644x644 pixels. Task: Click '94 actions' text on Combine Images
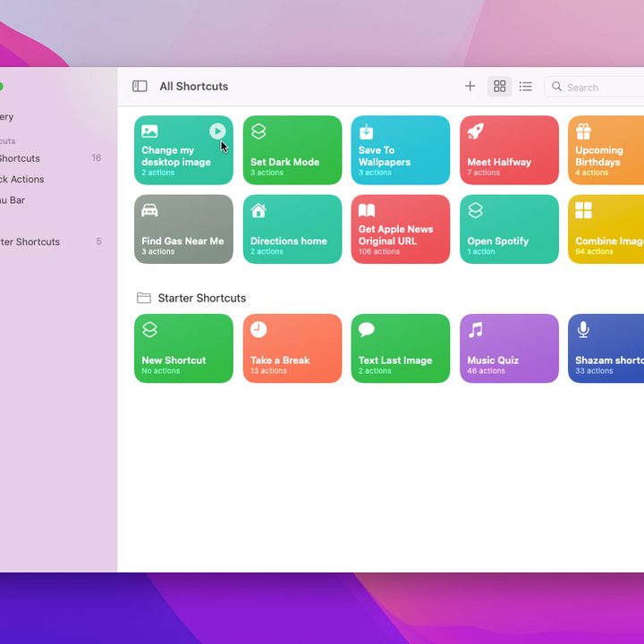[x=594, y=251]
